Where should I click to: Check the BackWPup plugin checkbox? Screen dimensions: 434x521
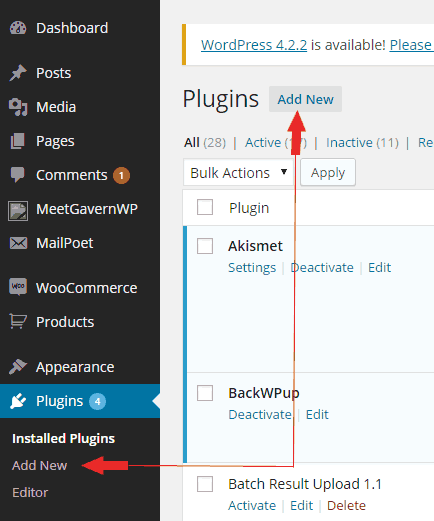[x=205, y=393]
